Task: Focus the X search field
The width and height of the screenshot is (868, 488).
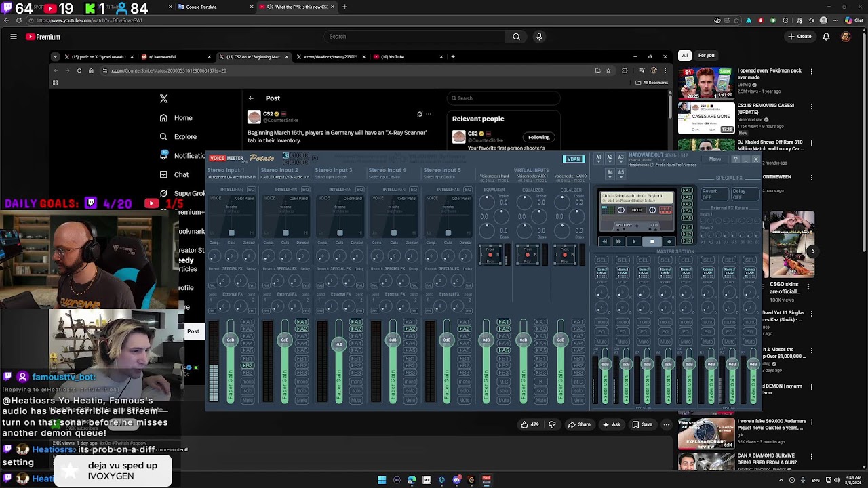Action: (x=503, y=98)
